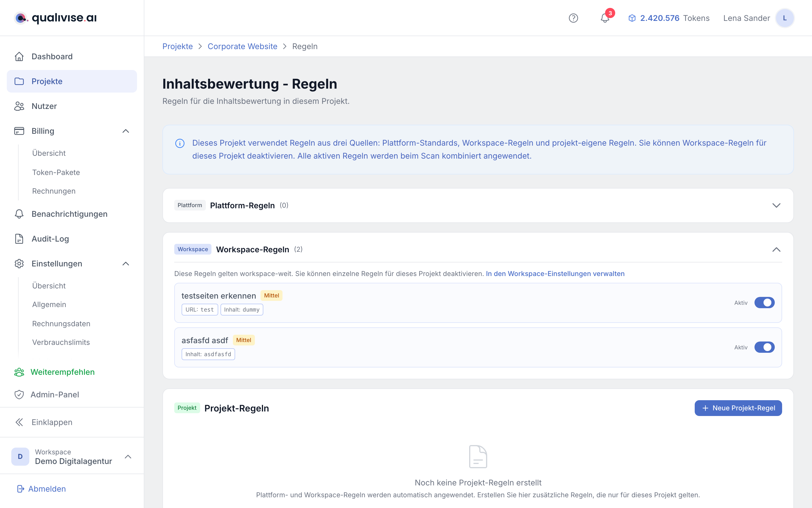Go to Corporate Website breadcrumb link
812x508 pixels.
point(242,46)
